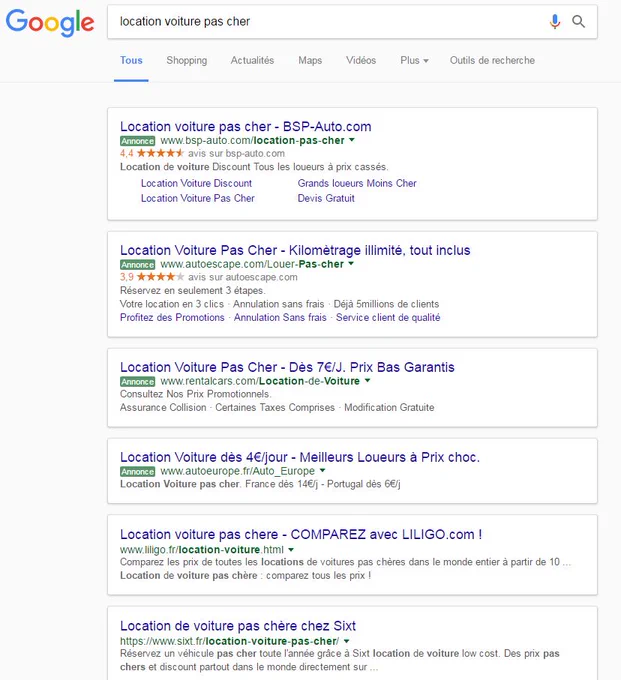The height and width of the screenshot is (680, 621).
Task: Open the Vidéos tab
Action: [x=361, y=60]
